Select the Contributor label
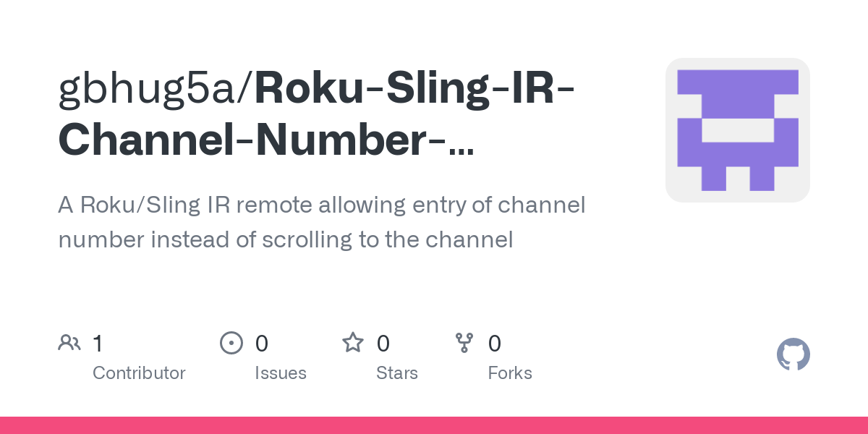868x434 pixels. (x=139, y=373)
